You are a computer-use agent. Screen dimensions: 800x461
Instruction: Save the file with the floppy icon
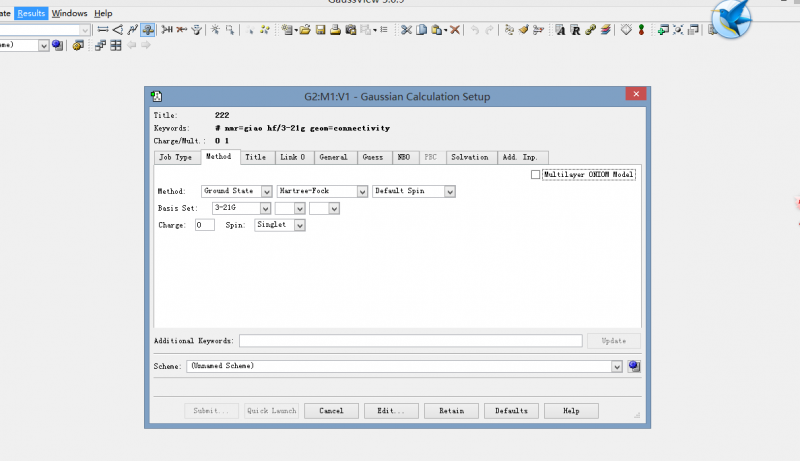coord(320,30)
